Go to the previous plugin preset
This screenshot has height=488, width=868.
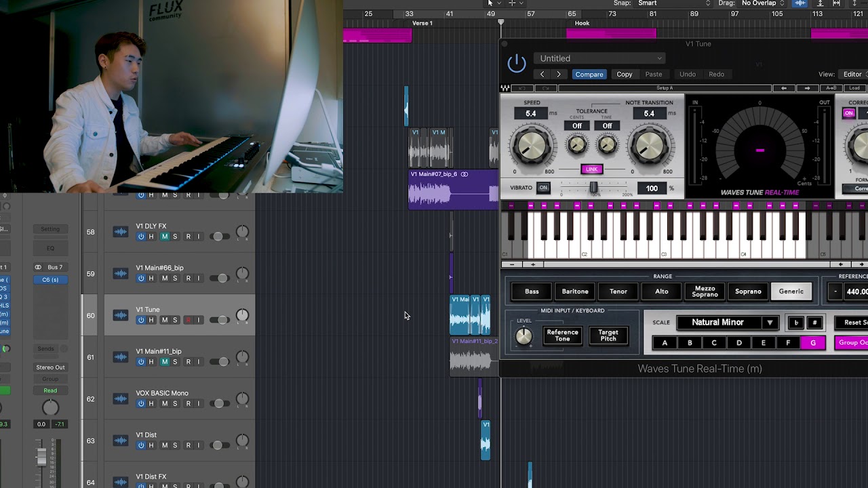point(542,74)
